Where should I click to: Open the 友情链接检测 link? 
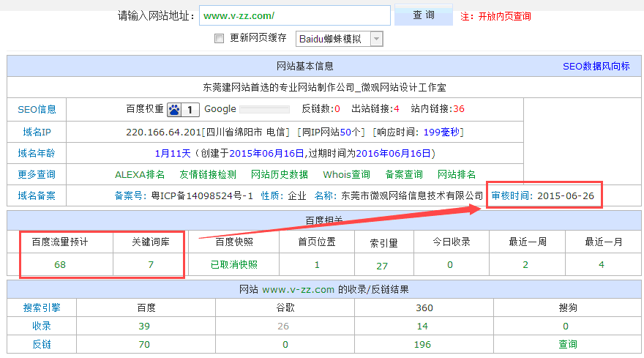[x=208, y=175]
